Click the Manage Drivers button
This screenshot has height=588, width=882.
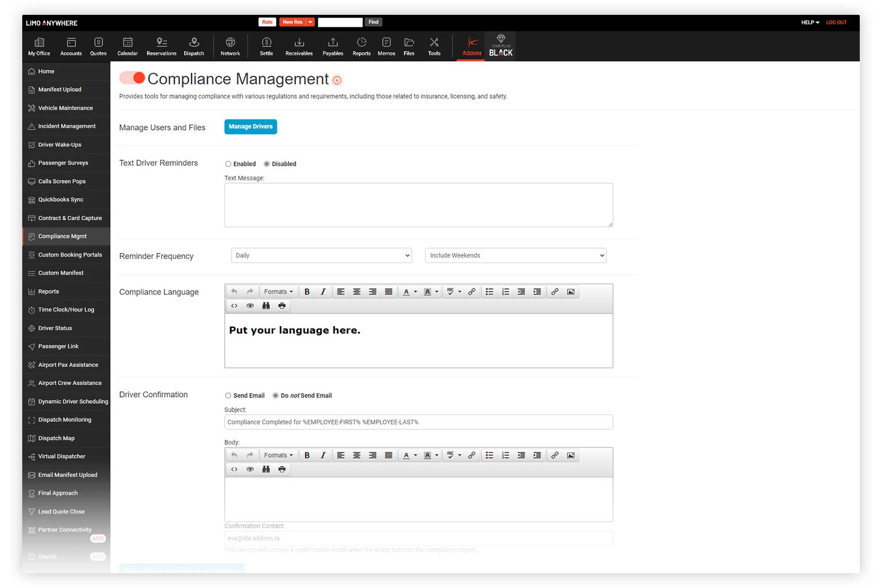tap(251, 126)
